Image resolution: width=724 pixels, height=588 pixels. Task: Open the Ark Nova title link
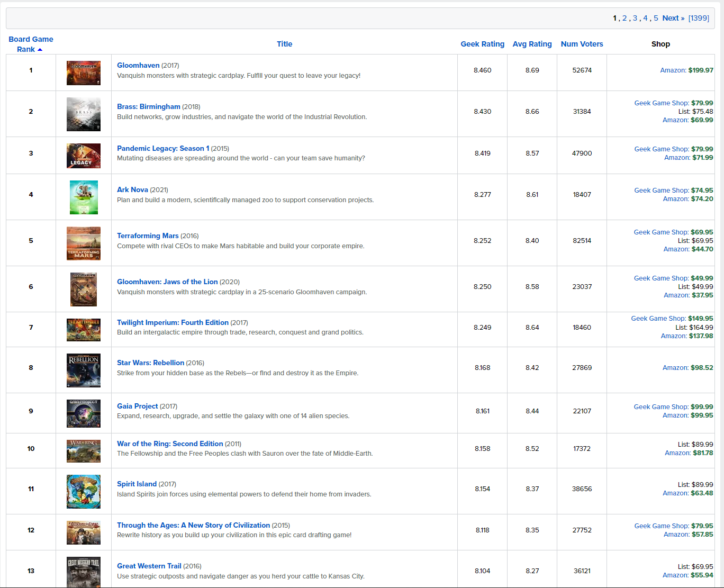[x=132, y=189]
